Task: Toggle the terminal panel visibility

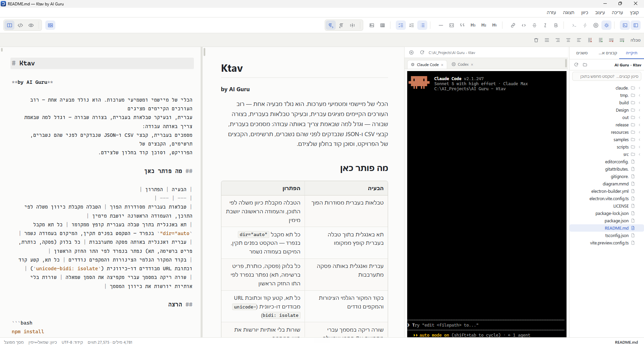Action: point(625,25)
